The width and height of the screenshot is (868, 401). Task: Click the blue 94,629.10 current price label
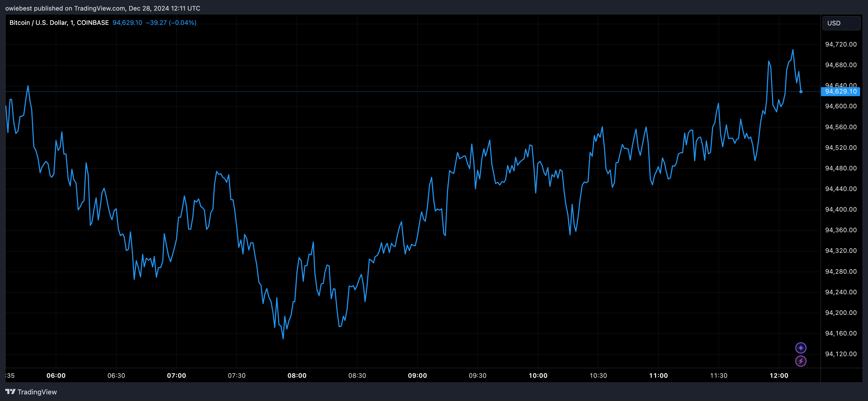point(840,91)
